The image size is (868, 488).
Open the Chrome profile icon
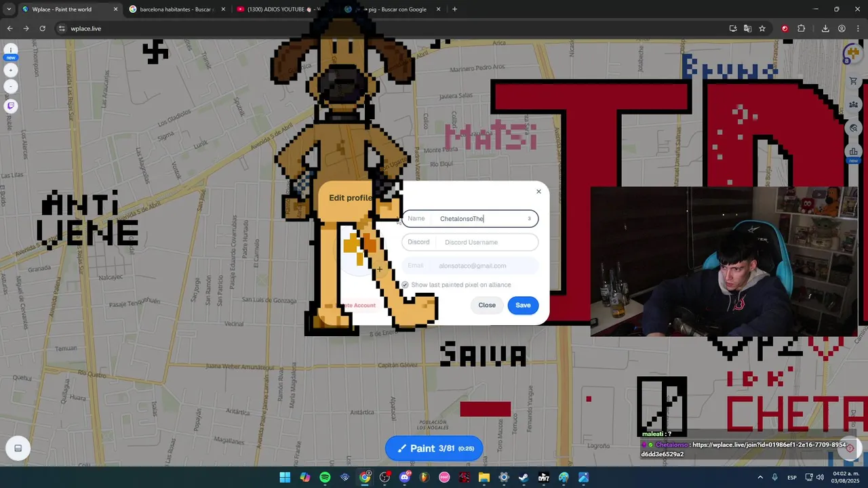(842, 28)
